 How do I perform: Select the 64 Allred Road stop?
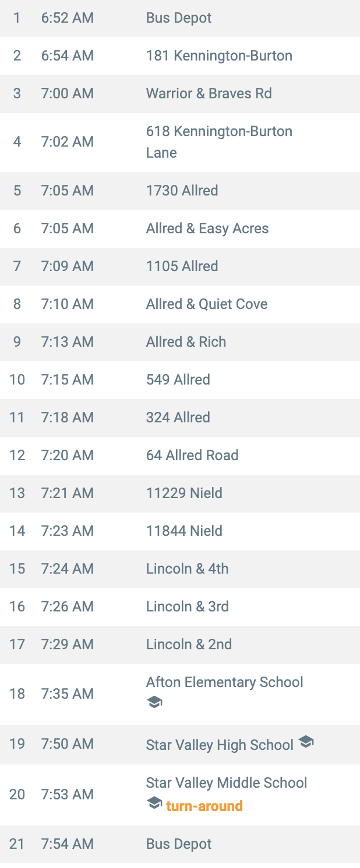click(180, 456)
